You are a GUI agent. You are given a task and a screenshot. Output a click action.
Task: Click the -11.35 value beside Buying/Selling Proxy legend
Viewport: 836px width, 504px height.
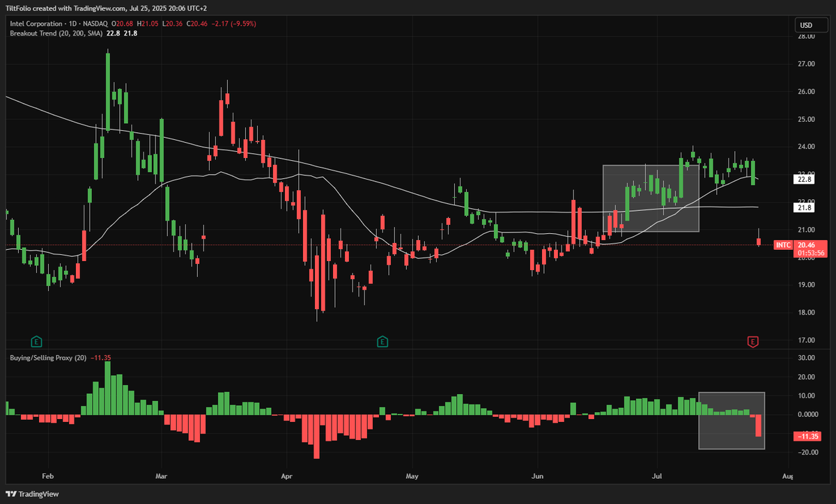101,358
